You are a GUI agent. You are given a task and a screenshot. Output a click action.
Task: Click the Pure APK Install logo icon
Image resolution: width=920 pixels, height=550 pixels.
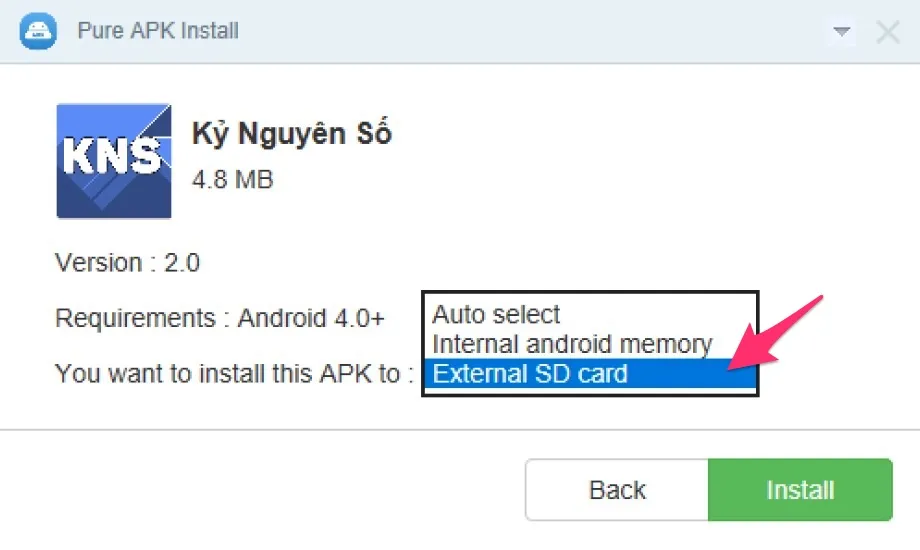tap(38, 31)
